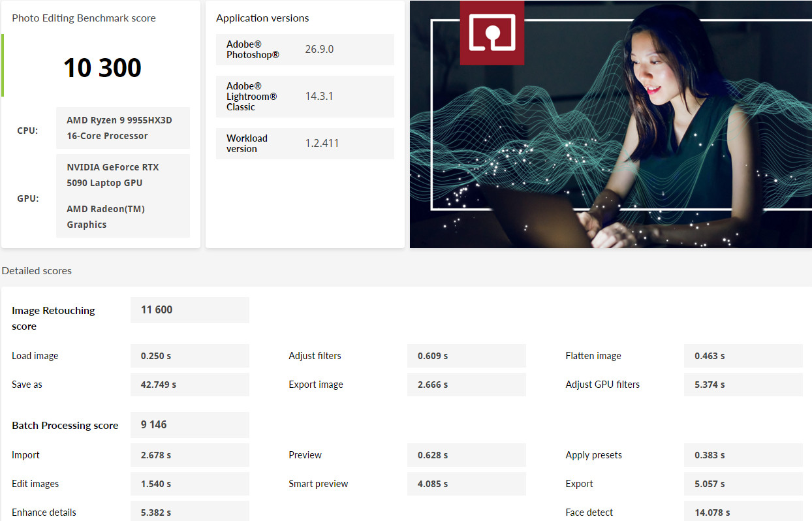Image resolution: width=812 pixels, height=521 pixels.
Task: Click the Adobe Lightroom Classic label
Action: [251, 97]
